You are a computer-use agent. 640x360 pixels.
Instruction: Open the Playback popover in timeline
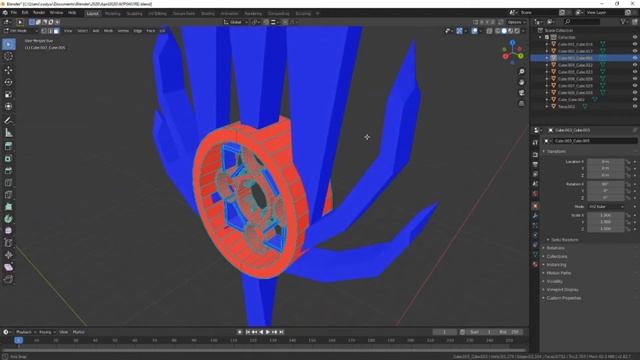(x=26, y=332)
